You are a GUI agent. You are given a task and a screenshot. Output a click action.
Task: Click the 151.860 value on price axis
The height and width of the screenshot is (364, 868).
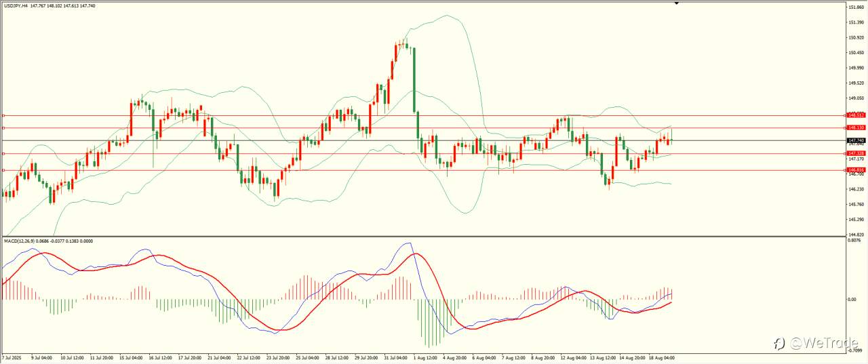[856, 7]
